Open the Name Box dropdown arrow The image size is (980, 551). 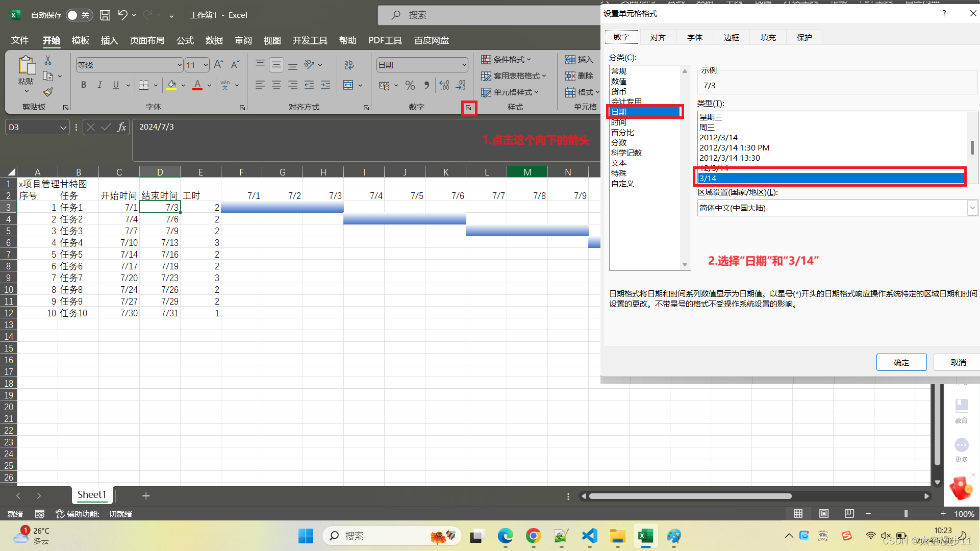click(x=63, y=128)
